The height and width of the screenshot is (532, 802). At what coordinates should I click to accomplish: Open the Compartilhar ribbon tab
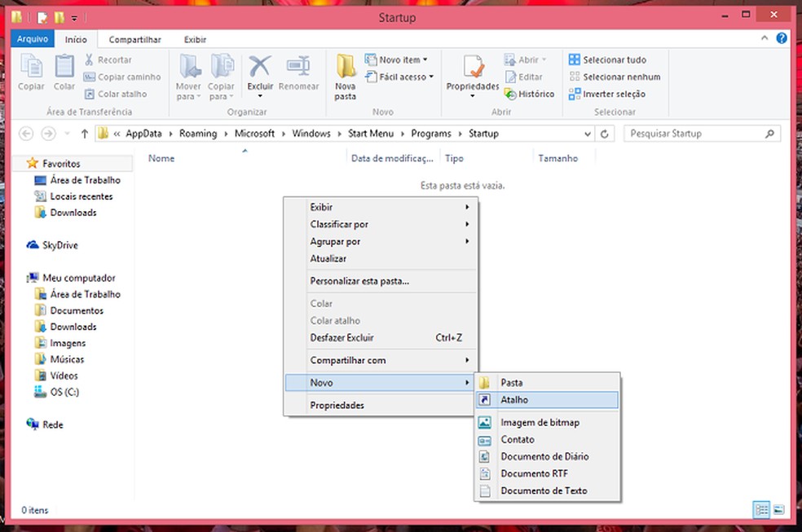135,39
